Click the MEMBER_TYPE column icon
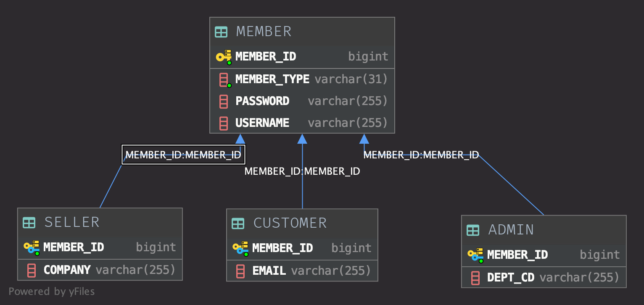 (x=224, y=79)
